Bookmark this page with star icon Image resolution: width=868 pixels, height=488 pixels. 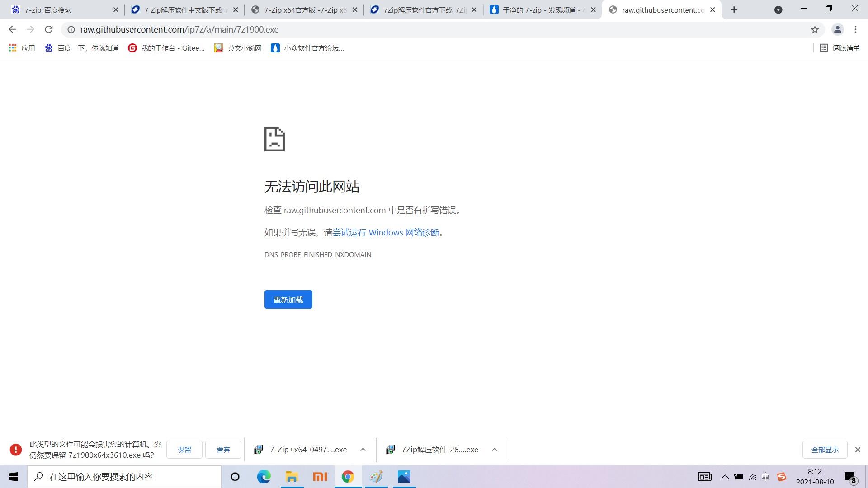click(815, 30)
